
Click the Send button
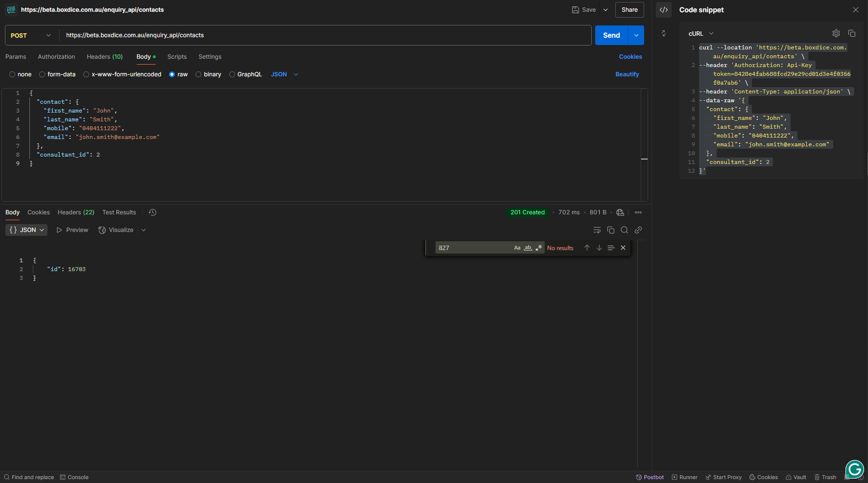(x=611, y=35)
